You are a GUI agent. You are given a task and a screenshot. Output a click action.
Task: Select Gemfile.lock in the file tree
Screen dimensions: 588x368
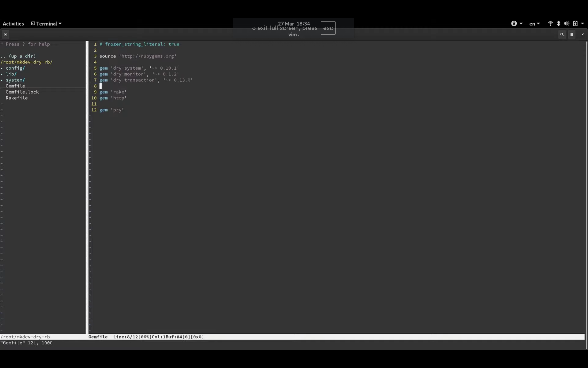(x=22, y=92)
